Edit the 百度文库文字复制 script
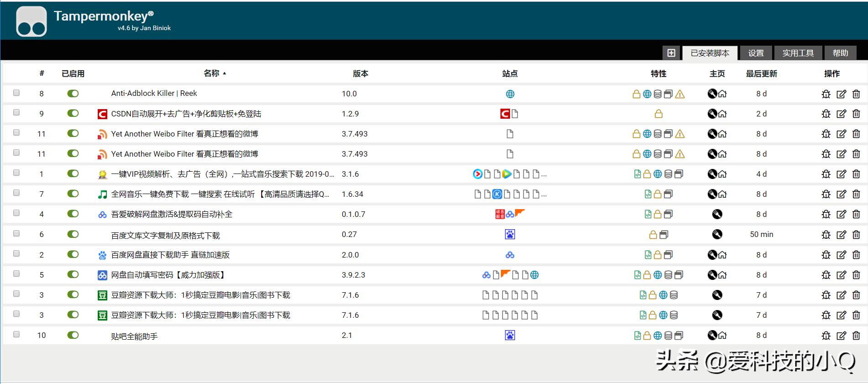Screen dimensions: 868x384 [x=841, y=235]
